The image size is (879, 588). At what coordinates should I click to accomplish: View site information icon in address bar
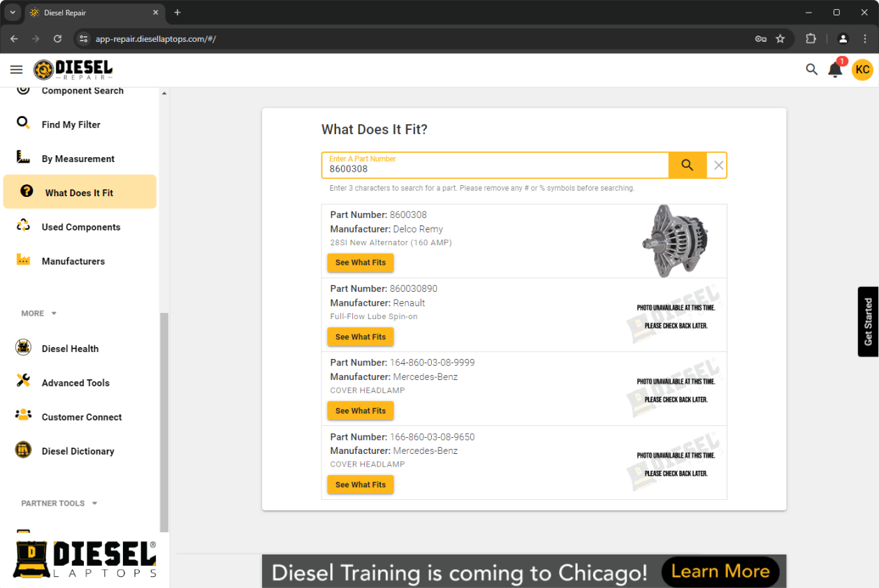pyautogui.click(x=84, y=38)
